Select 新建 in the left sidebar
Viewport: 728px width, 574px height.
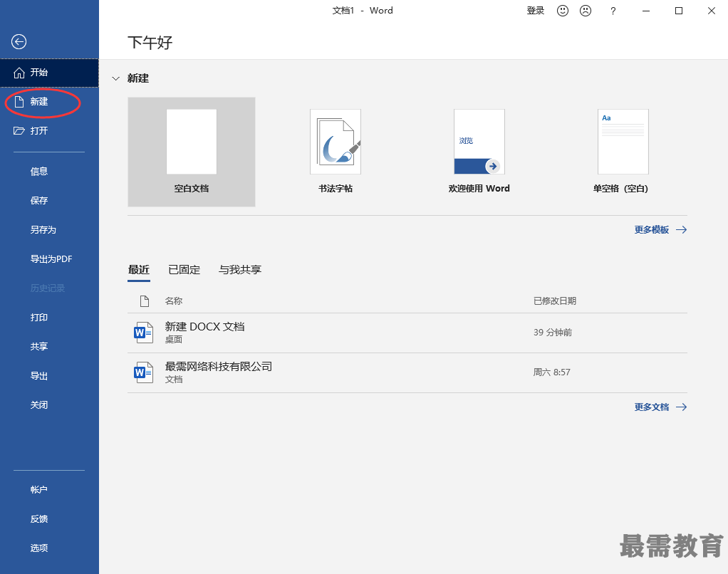coord(49,102)
